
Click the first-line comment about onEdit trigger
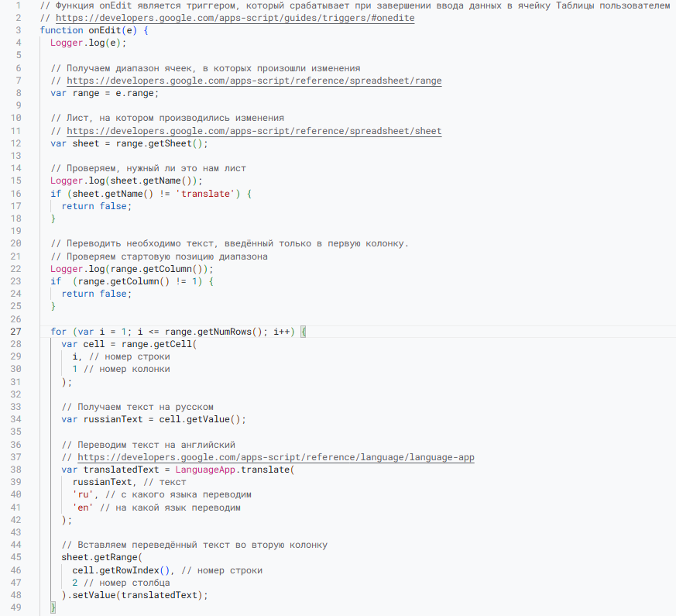pyautogui.click(x=355, y=5)
